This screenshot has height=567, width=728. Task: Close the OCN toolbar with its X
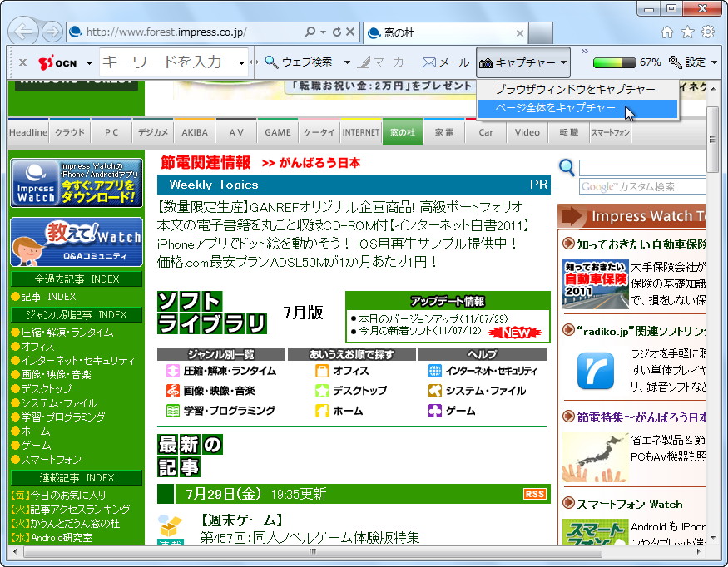(x=22, y=62)
